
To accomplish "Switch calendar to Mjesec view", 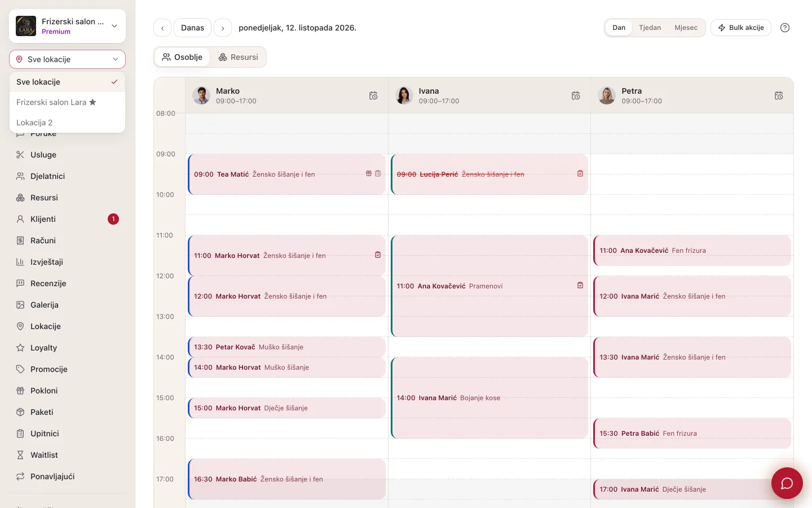I will click(686, 28).
